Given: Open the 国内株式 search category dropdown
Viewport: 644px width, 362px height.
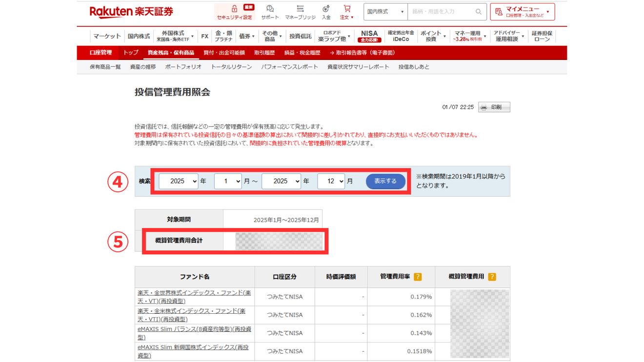Looking at the screenshot, I should coord(385,12).
